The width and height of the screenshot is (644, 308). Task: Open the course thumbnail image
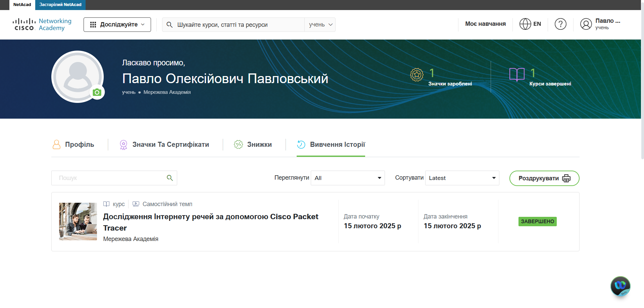[x=78, y=222]
